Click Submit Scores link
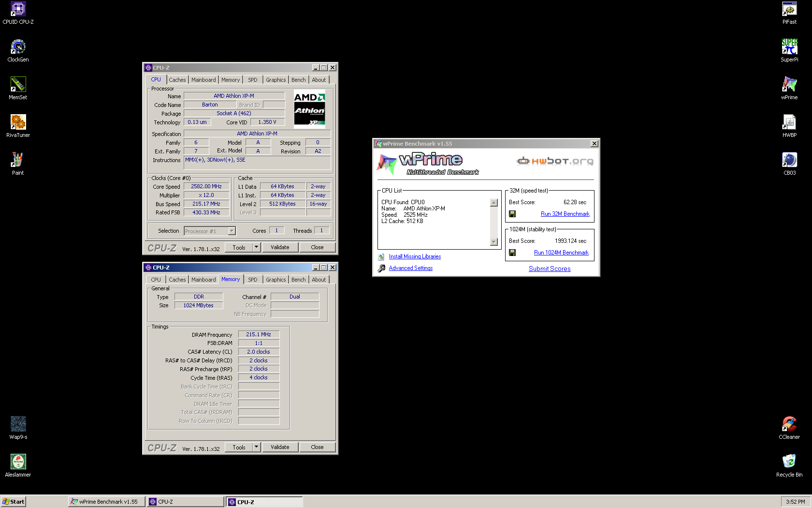The image size is (812, 508). pos(550,269)
